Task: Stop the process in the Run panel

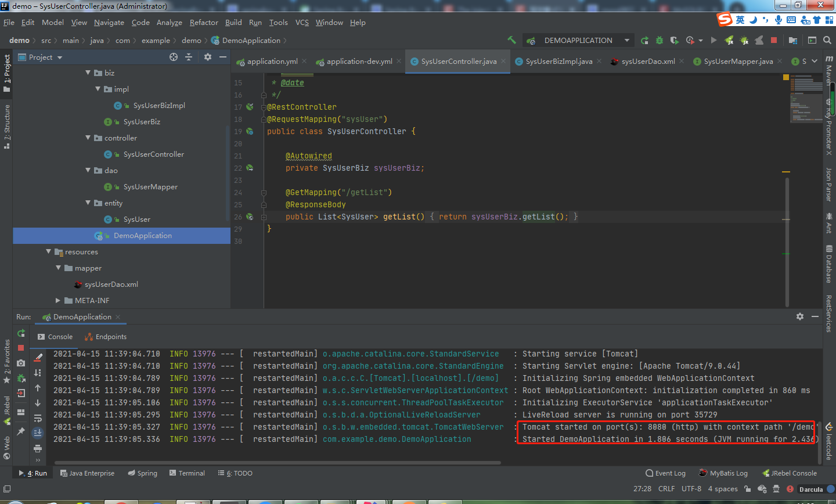Action: coord(21,348)
